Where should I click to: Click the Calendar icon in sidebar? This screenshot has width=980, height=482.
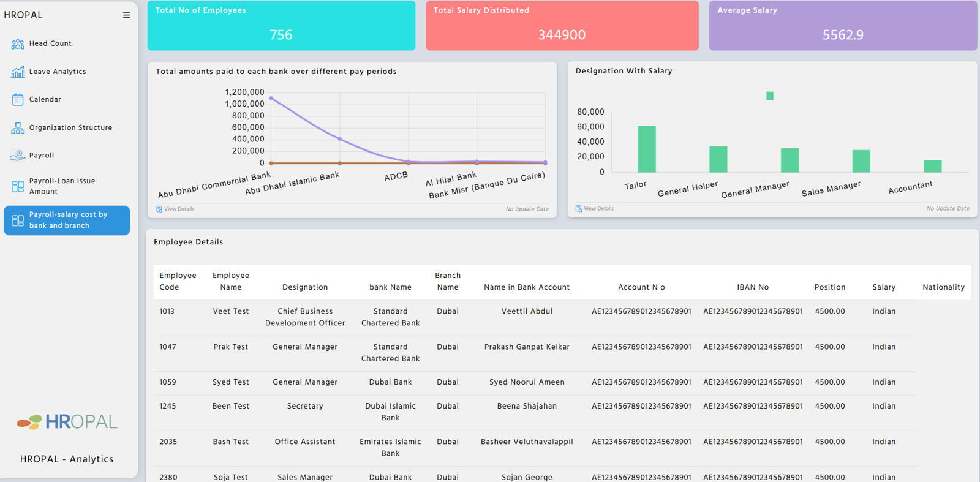pos(18,100)
